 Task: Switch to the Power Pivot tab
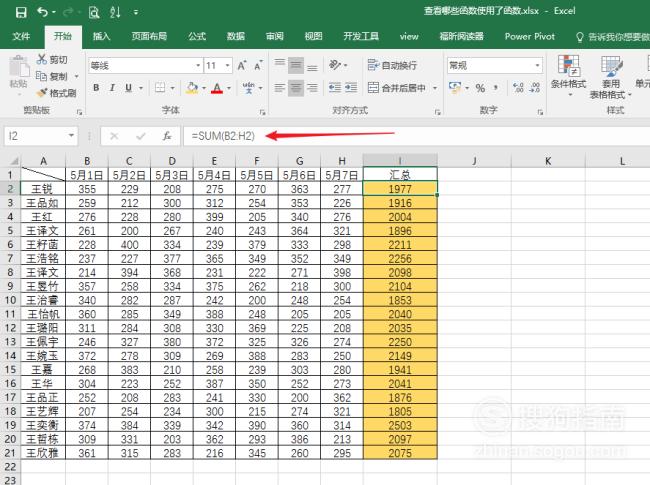529,36
